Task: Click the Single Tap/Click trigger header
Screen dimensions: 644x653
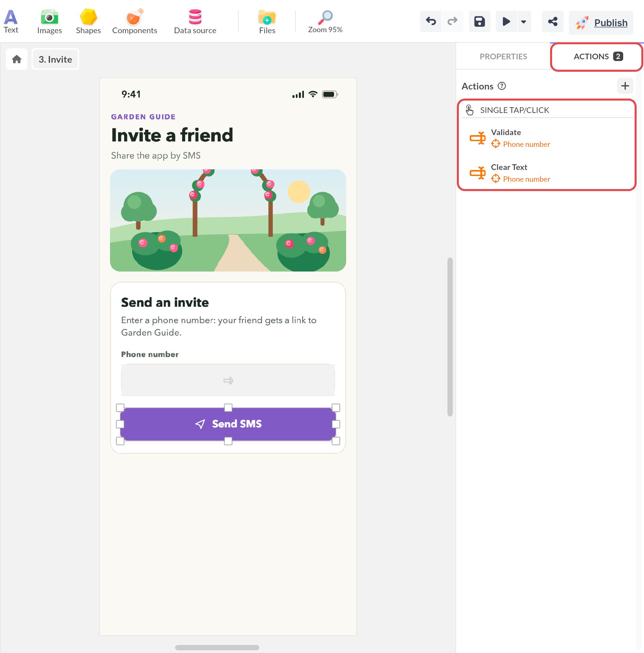Action: [x=547, y=110]
